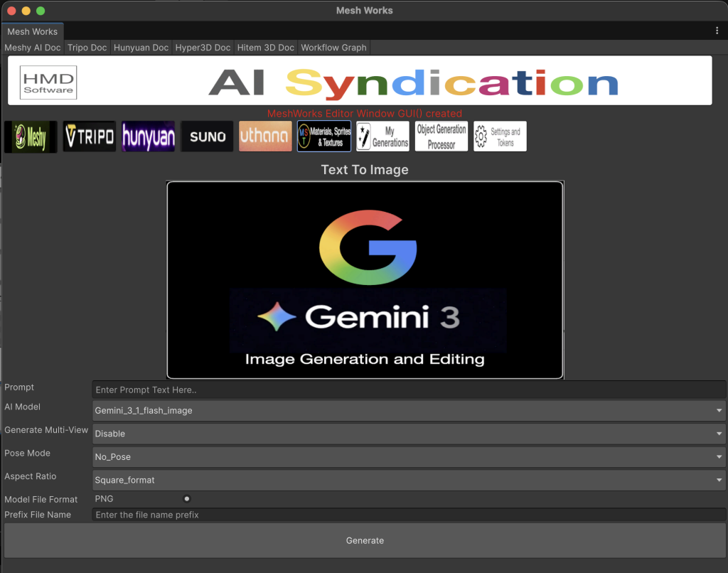Viewport: 728px width, 573px height.
Task: Open the Hunyuan provider icon
Action: pos(148,136)
